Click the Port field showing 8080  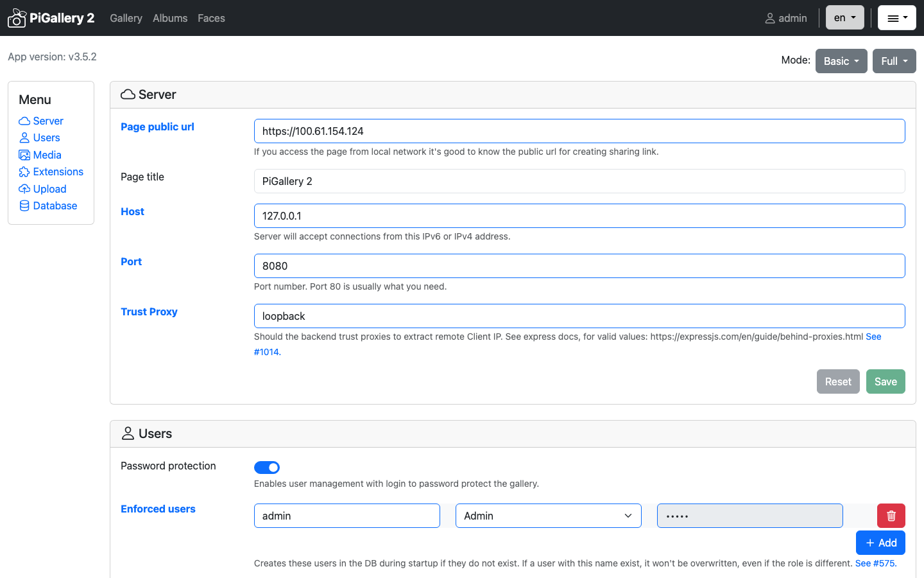(x=579, y=266)
